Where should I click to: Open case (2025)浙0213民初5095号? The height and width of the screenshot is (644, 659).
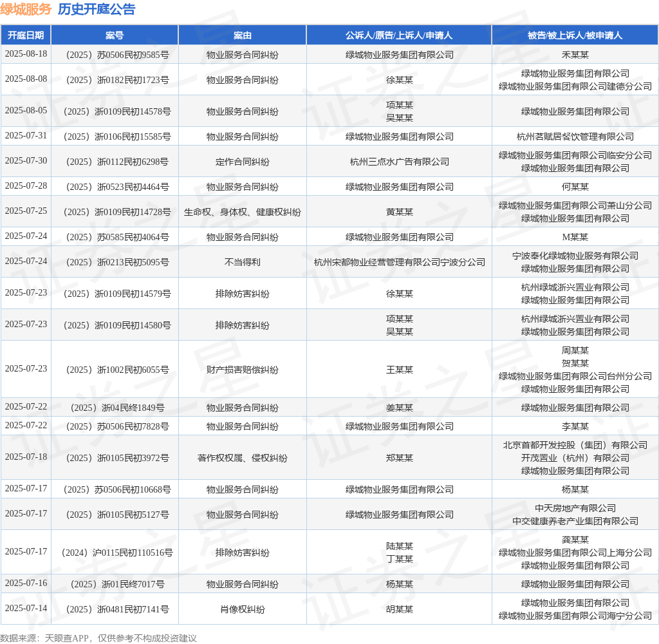point(117,262)
